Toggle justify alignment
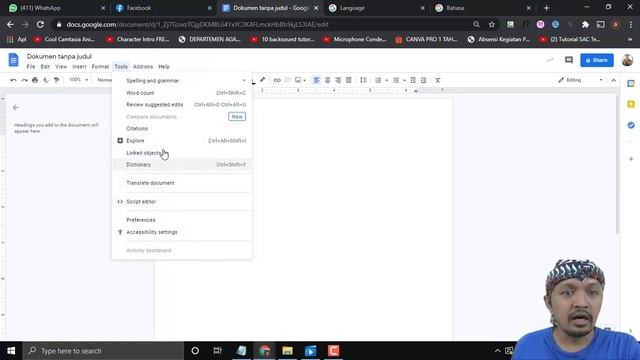 click(349, 80)
